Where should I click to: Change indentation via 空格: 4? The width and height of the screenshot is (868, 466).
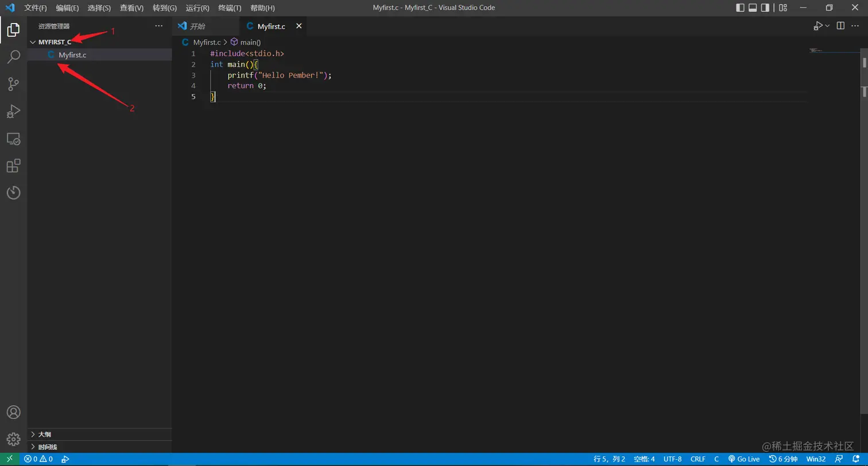[x=644, y=459]
